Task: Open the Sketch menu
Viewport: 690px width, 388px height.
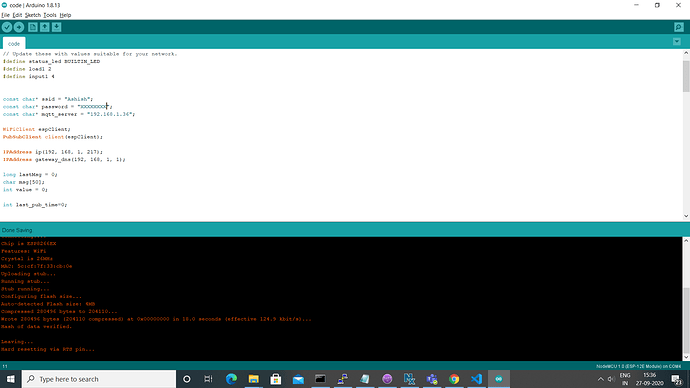Action: point(33,15)
